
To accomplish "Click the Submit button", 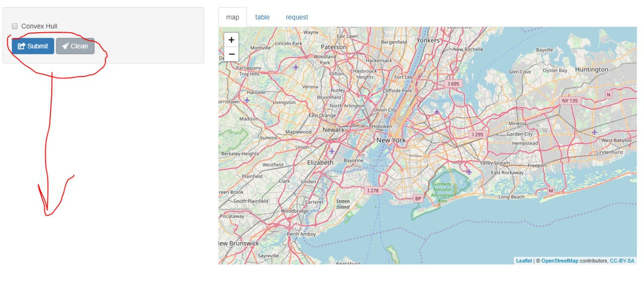I will tap(33, 46).
